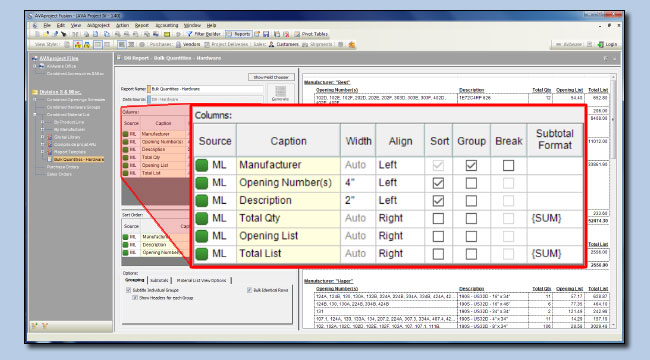650x360 pixels.
Task: Select Bulk Quantities - Hardware in the tree
Action: 78,159
